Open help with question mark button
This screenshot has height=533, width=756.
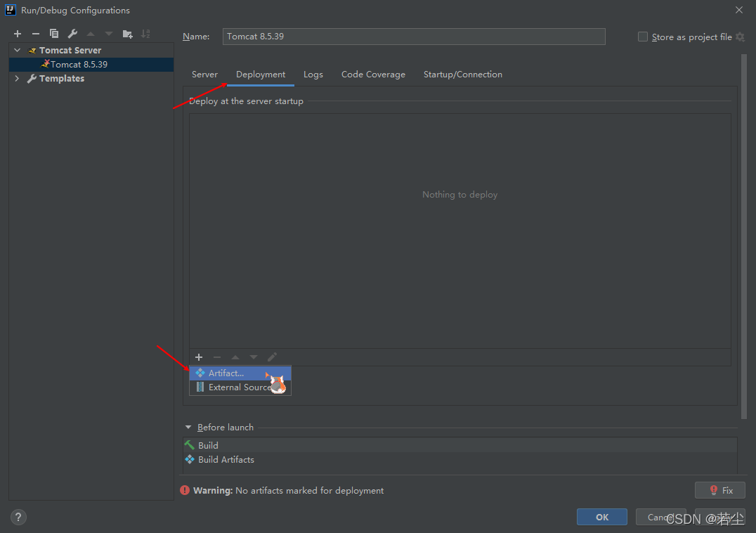[x=18, y=517]
